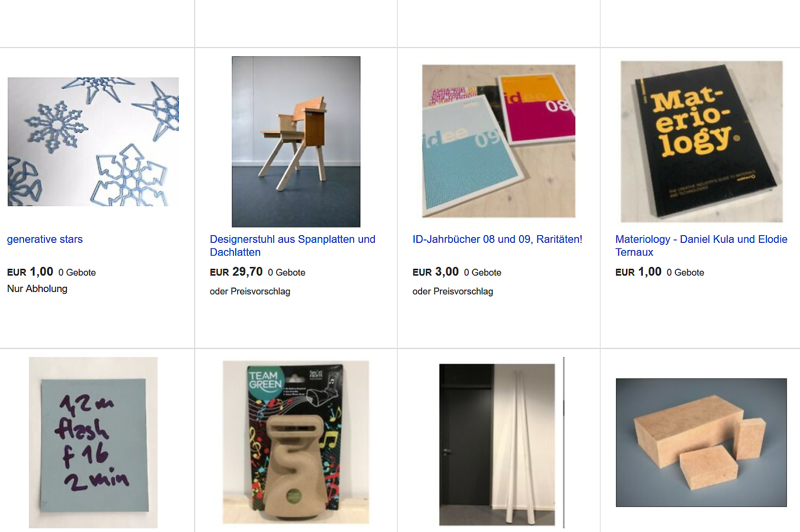The width and height of the screenshot is (800, 532).
Task: Click the black Materiology book cover image
Action: click(x=702, y=142)
